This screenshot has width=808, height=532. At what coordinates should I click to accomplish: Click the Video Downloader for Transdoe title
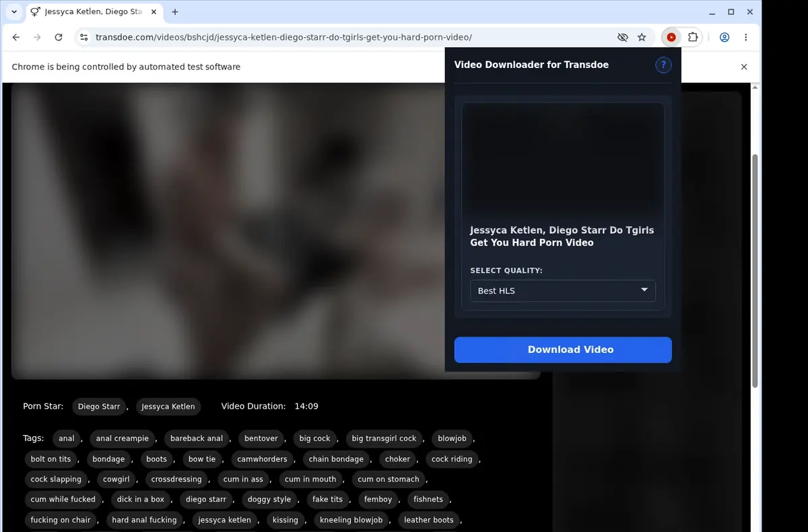click(531, 65)
